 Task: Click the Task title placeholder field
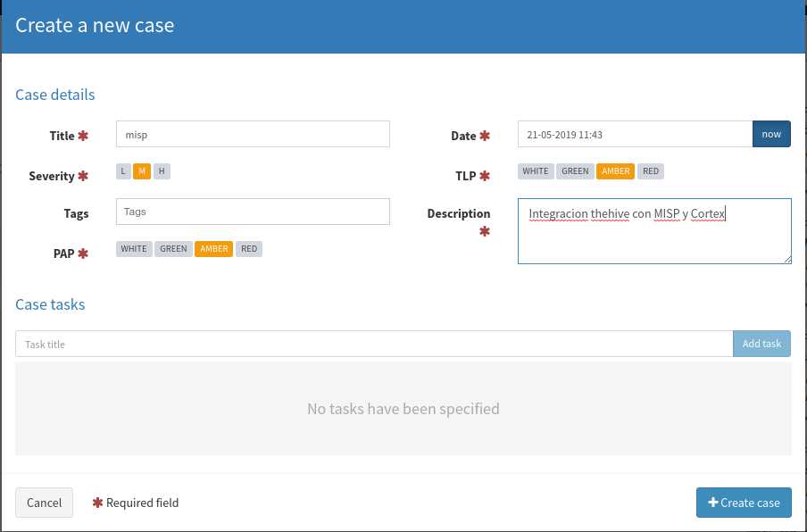coord(373,344)
